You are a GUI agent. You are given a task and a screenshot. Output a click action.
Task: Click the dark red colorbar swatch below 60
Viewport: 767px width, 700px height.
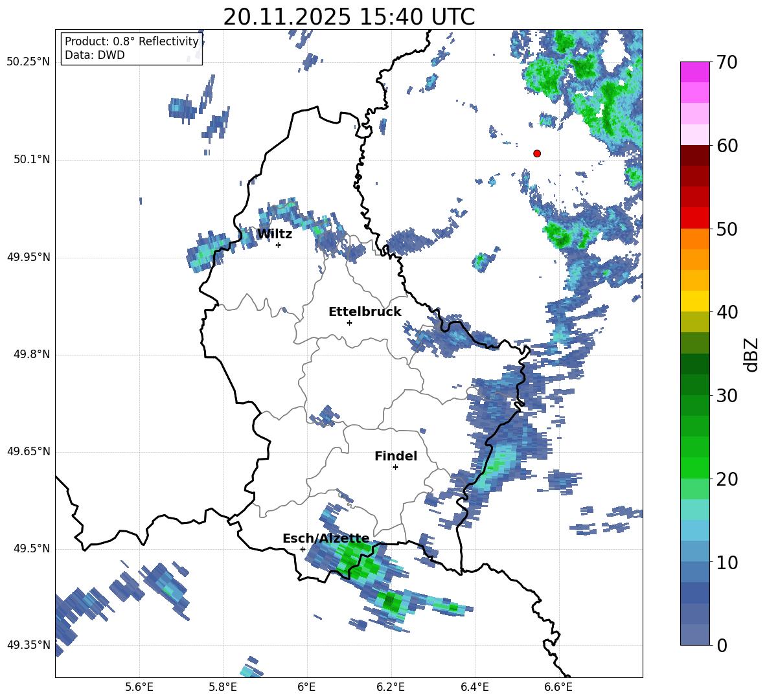[694, 156]
